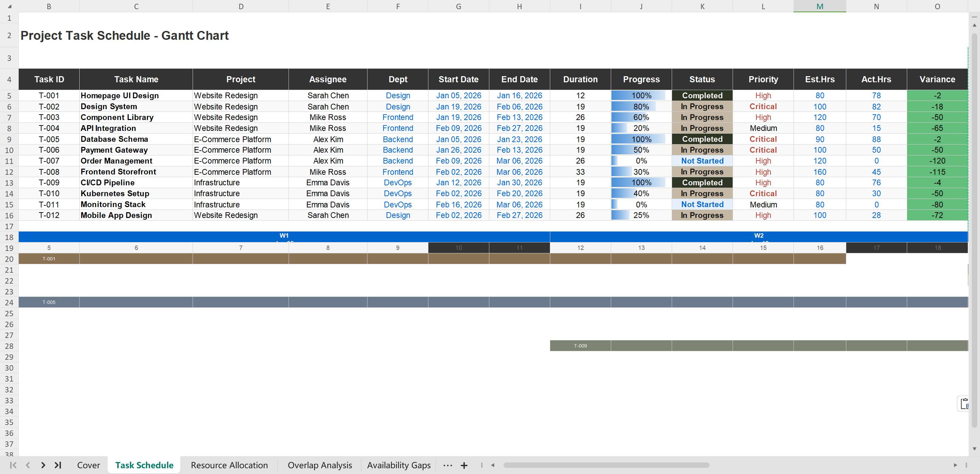Go to the previous sheet tab

click(28, 465)
